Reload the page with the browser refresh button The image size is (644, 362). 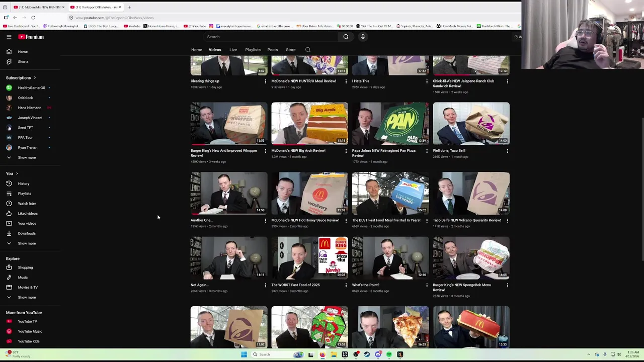tap(33, 18)
